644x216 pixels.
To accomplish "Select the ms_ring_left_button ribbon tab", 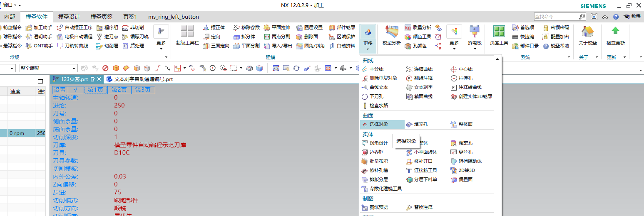I will click(174, 17).
